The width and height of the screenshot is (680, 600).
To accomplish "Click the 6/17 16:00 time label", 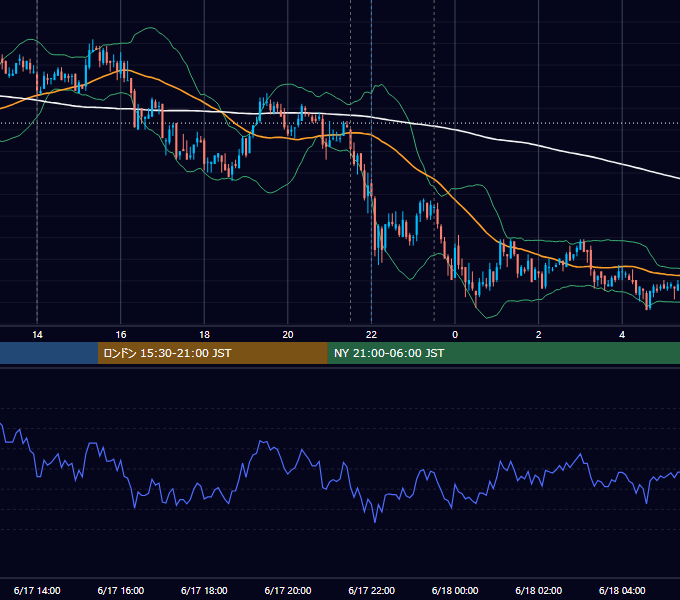I will click(x=121, y=590).
